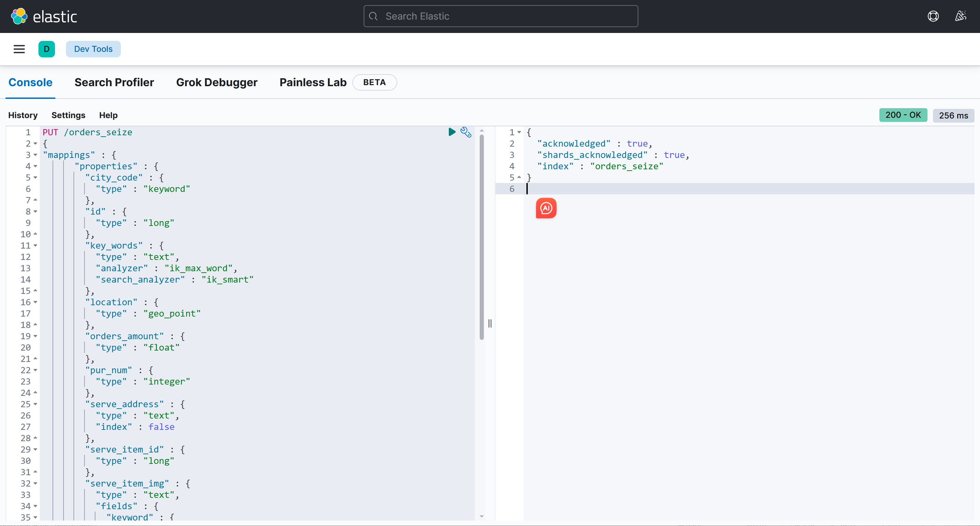
Task: Click the 256 ms response time badge
Action: click(953, 115)
